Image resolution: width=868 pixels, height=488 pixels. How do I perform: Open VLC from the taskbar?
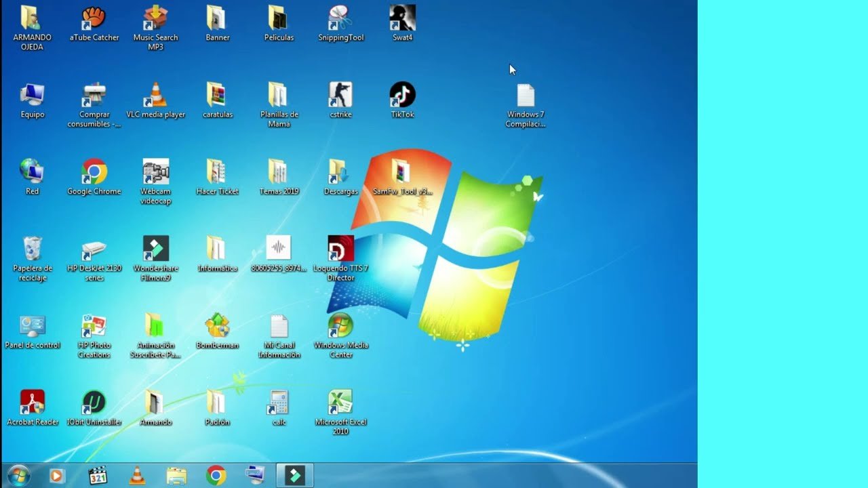point(137,476)
